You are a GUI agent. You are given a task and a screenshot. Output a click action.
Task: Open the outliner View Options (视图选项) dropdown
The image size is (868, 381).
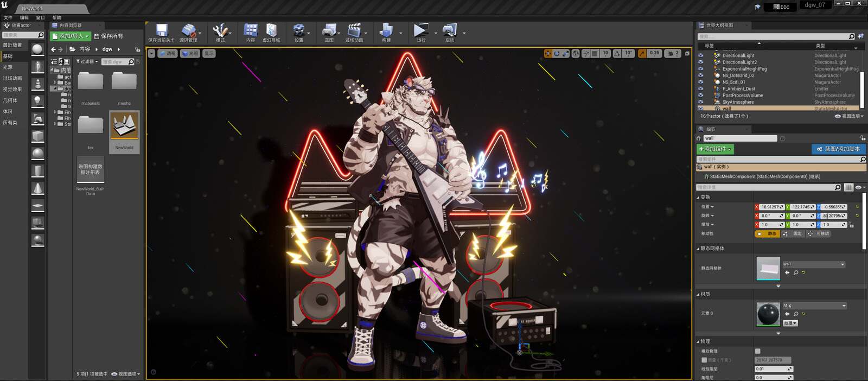[849, 116]
